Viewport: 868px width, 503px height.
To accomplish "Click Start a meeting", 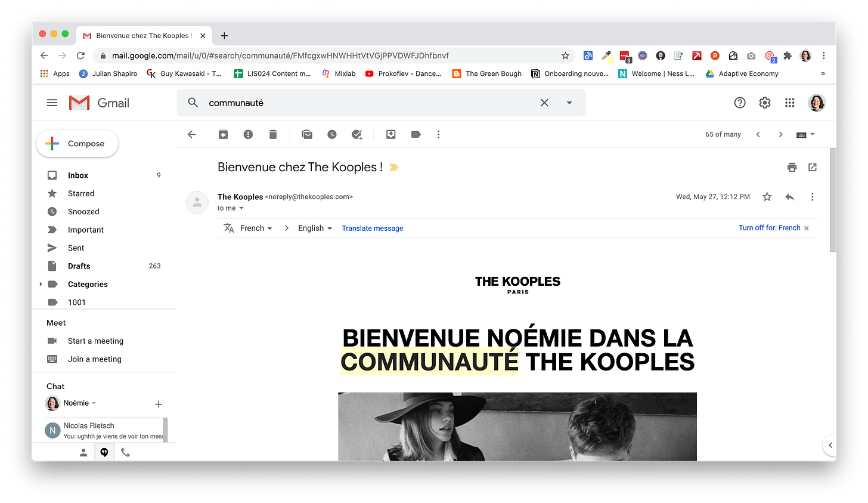I will click(x=95, y=341).
